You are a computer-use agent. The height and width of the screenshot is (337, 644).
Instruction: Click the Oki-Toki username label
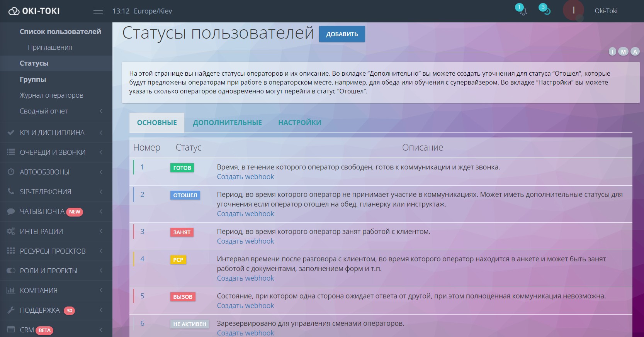pos(606,11)
